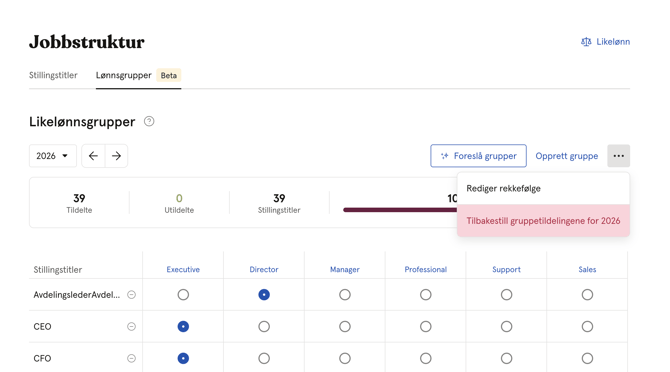Click Opprett gruppe
This screenshot has height=372, width=670.
(x=567, y=156)
